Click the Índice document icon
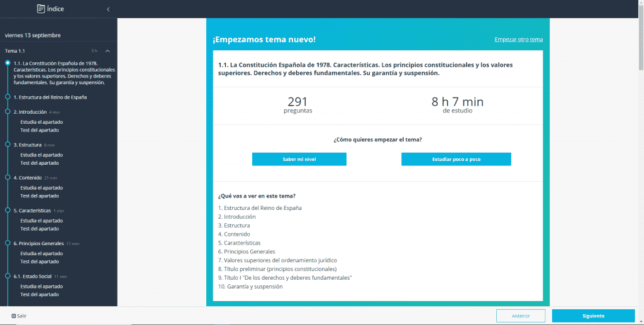The image size is (644, 325). (41, 9)
